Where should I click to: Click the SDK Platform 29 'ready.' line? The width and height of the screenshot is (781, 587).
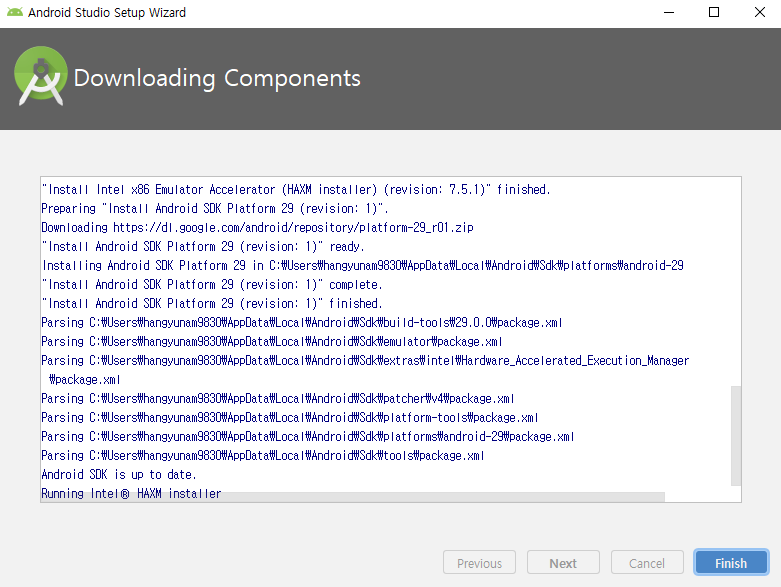203,246
